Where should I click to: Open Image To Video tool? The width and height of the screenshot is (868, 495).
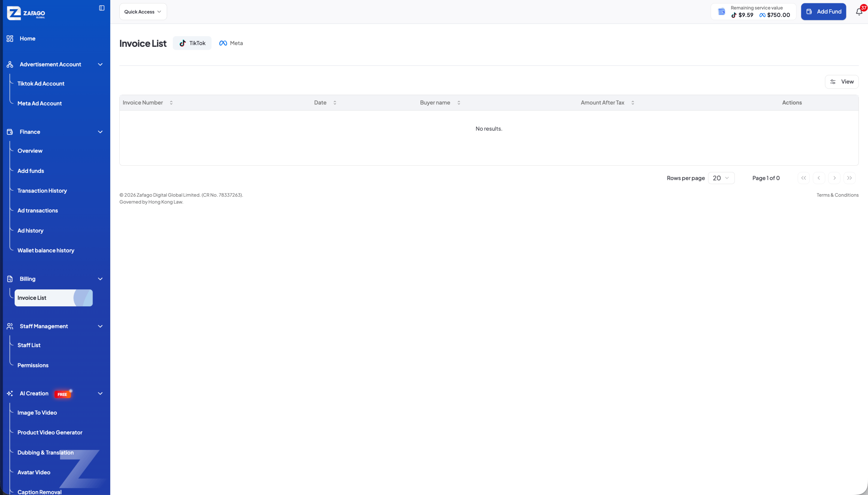pos(37,413)
